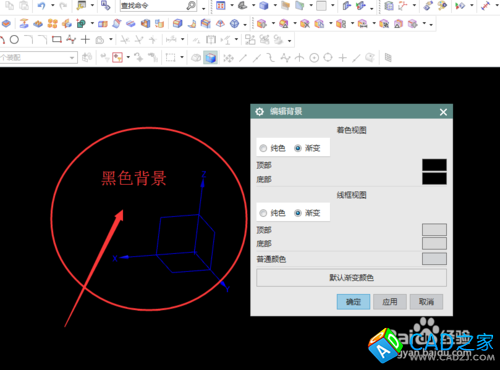Viewport: 500px width, 370px height.
Task: Select 渐变 under 线框视图
Action: click(x=307, y=213)
